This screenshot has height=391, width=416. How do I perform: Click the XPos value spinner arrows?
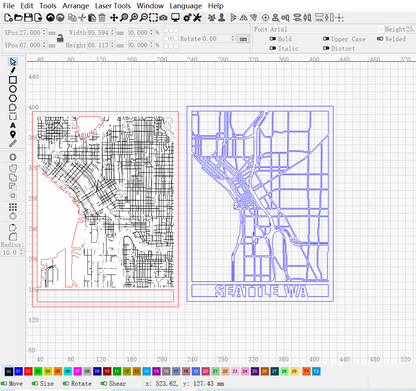coord(44,32)
